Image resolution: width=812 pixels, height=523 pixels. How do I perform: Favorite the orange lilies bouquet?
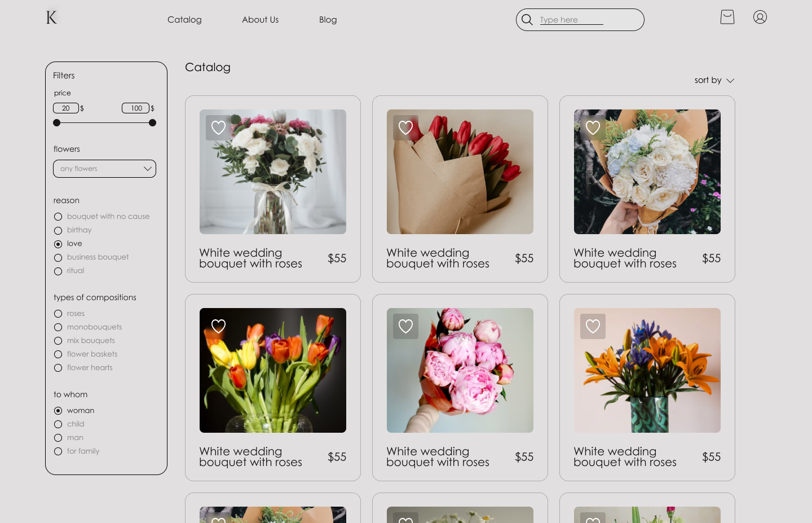click(593, 327)
